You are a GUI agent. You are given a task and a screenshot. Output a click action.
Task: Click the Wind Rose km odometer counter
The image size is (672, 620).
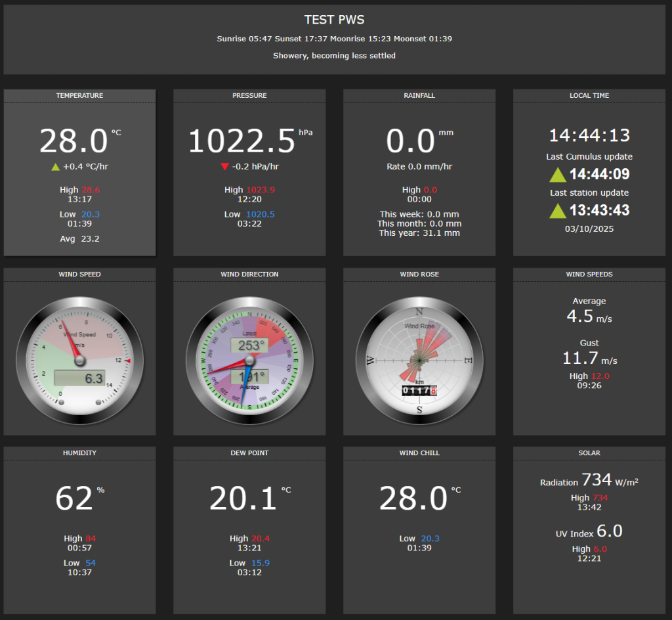(x=419, y=391)
